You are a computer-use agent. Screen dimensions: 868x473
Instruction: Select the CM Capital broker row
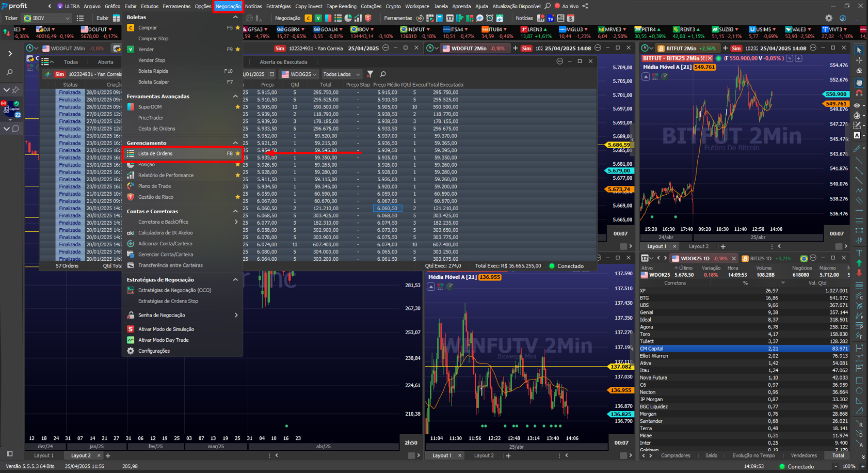coord(745,349)
